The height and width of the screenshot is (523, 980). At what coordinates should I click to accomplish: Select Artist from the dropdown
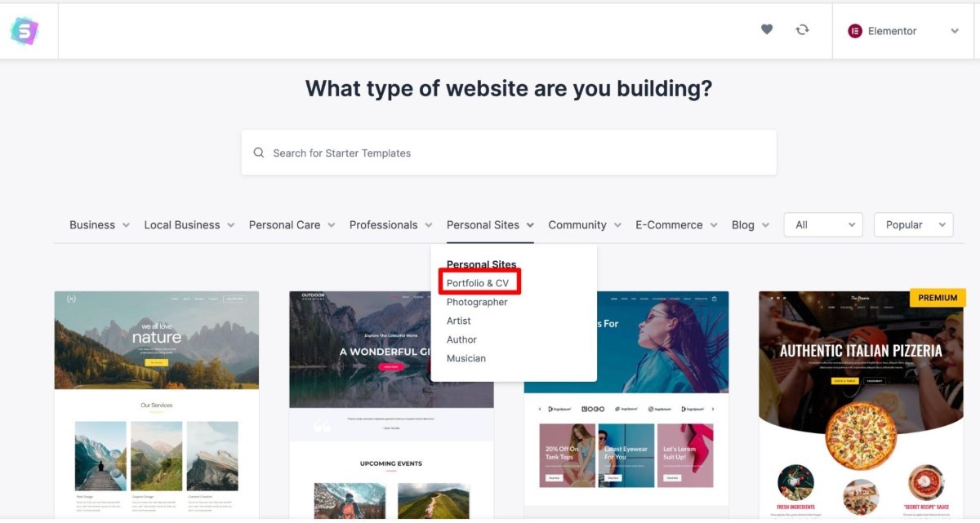tap(459, 321)
